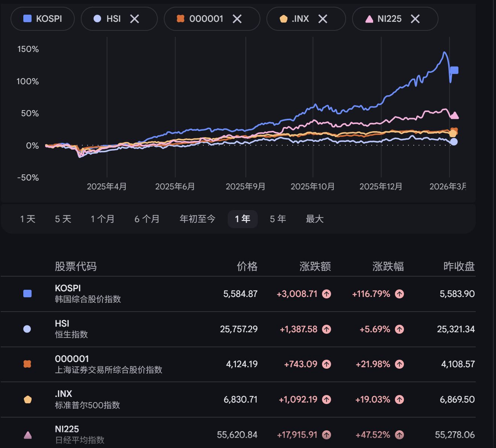The height and width of the screenshot is (448, 496).
Task: Click the yellow pentagon .INX icon in the table
Action: [x=27, y=399]
